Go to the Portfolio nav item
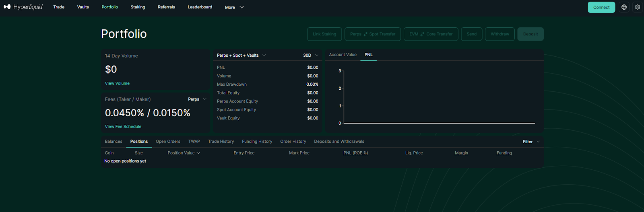The height and width of the screenshot is (212, 644). (x=110, y=7)
